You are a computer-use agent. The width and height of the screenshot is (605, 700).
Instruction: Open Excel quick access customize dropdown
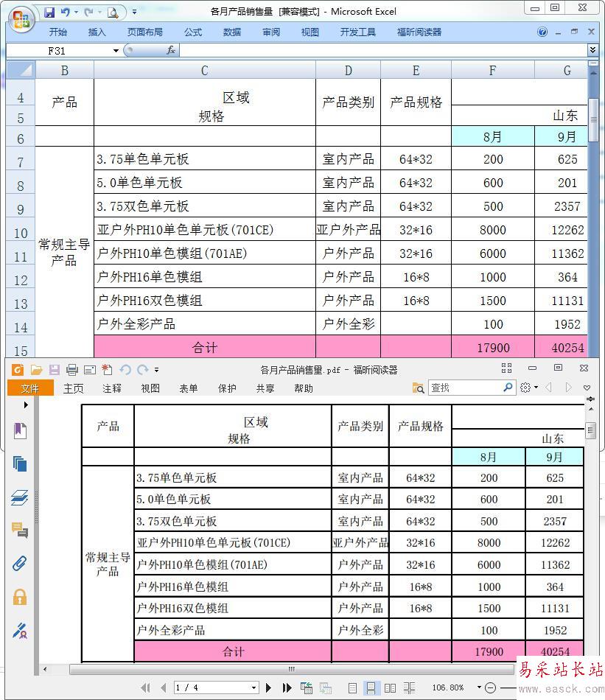(134, 12)
